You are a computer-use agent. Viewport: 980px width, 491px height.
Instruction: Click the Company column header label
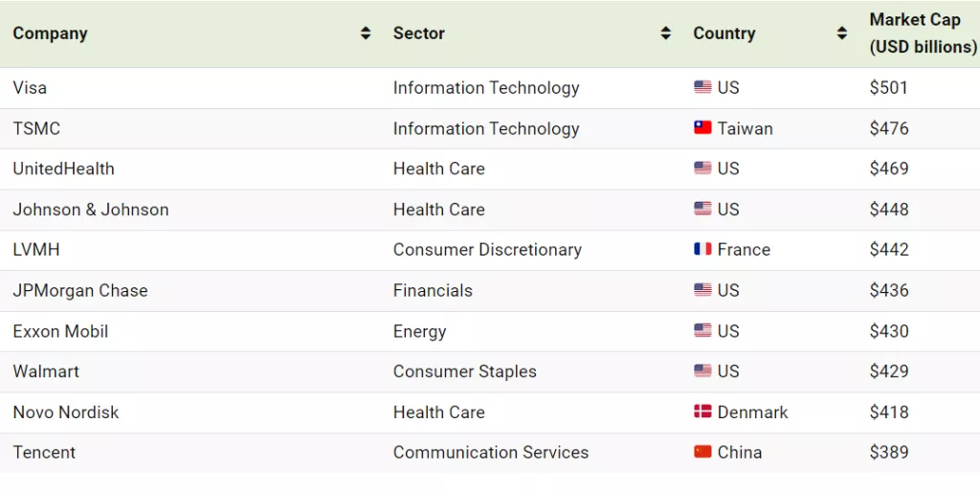[x=50, y=33]
